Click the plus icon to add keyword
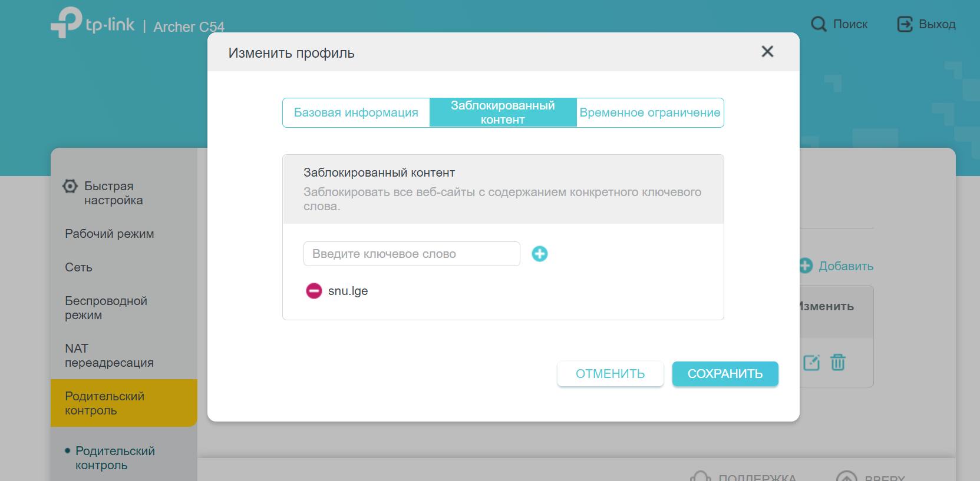 tap(539, 254)
